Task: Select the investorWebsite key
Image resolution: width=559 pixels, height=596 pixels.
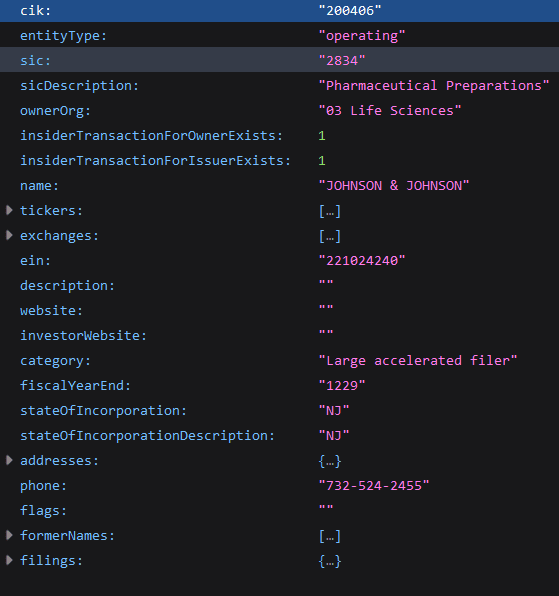Action: (83, 335)
